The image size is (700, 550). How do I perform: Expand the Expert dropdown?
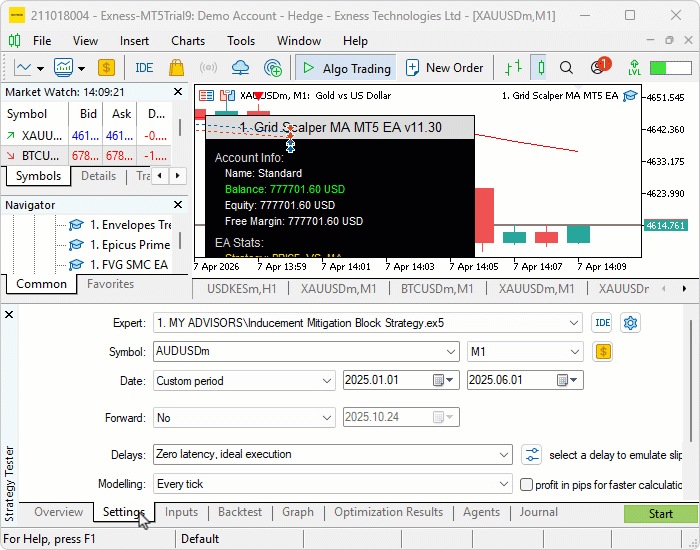coord(574,323)
